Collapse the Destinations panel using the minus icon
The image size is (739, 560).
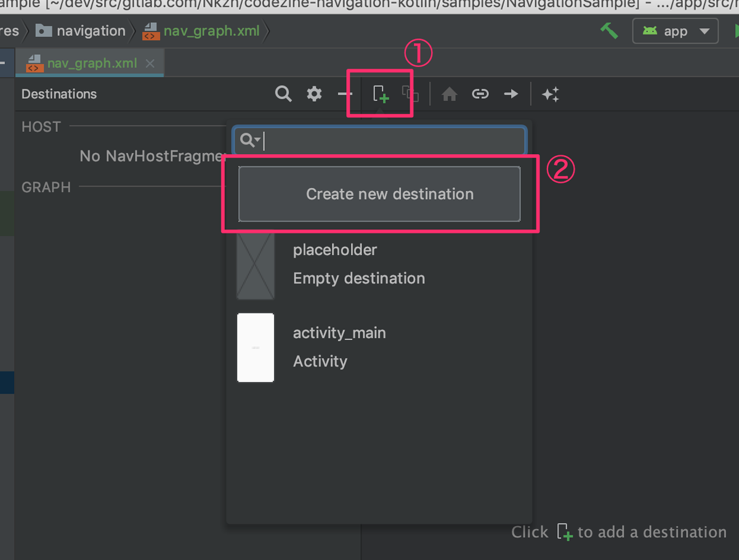pyautogui.click(x=345, y=94)
